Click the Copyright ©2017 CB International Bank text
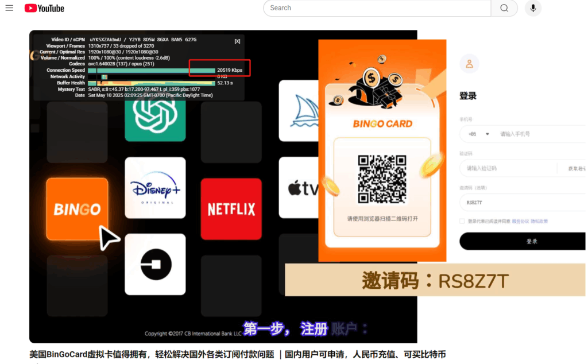The image size is (588, 364). coord(193,334)
